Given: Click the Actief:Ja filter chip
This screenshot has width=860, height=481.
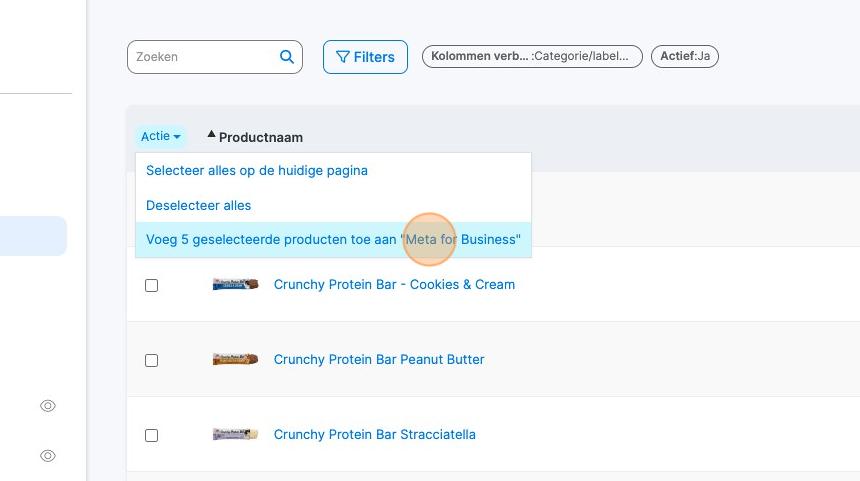Looking at the screenshot, I should 685,57.
